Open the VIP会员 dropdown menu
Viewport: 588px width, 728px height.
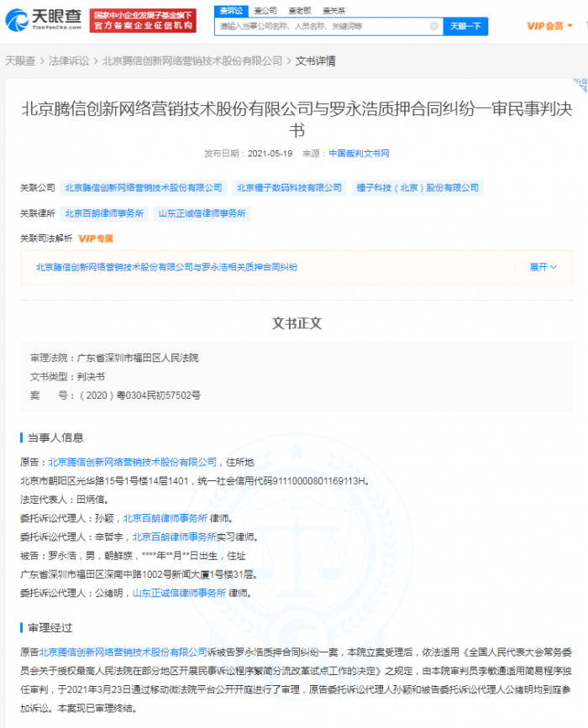(x=549, y=26)
